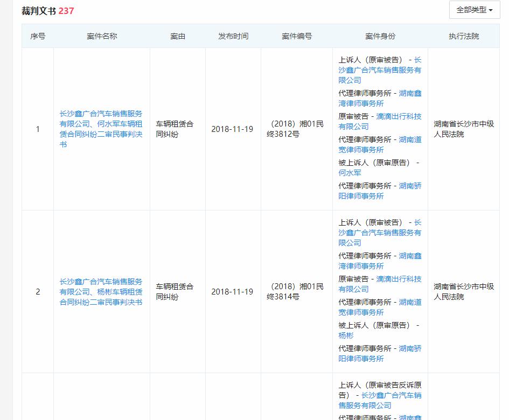509x420 pixels.
Task: Select serial number 2 cell
Action: pyautogui.click(x=38, y=292)
